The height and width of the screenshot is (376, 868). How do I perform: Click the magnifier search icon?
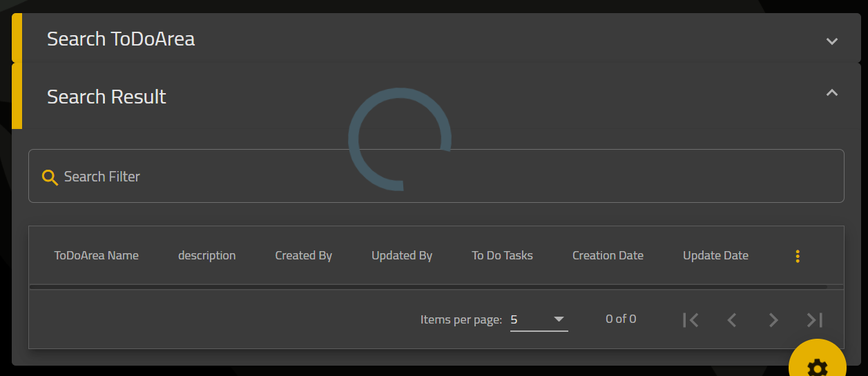(x=50, y=177)
